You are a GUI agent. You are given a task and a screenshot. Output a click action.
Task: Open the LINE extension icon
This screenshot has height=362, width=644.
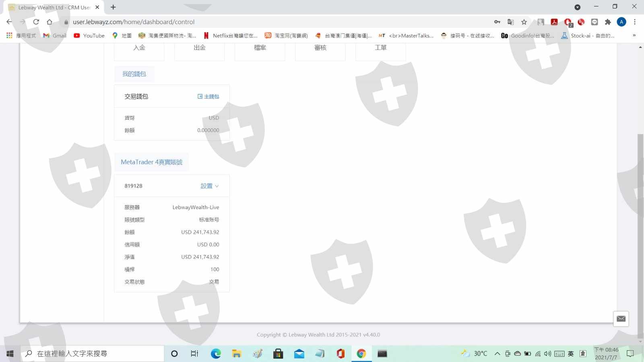[594, 22]
